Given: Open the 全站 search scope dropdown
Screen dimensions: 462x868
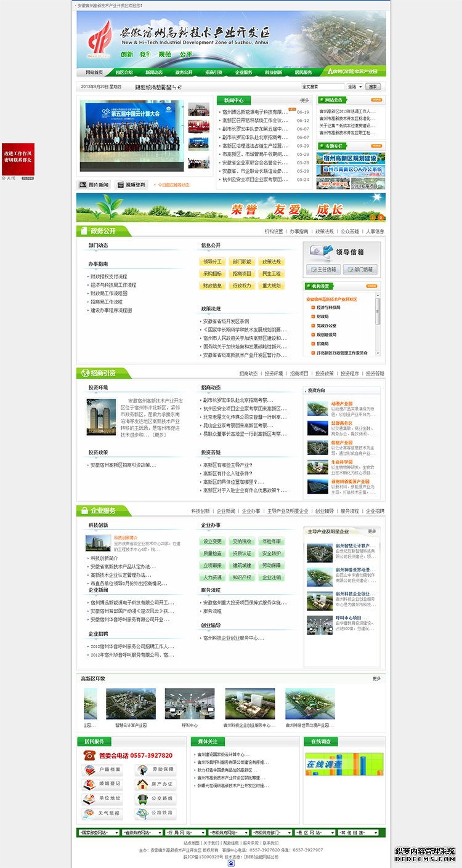Looking at the screenshot, I should tap(355, 87).
